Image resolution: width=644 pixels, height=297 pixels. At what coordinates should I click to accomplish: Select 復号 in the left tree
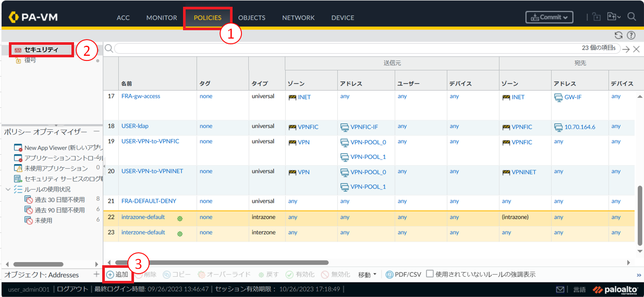[30, 60]
